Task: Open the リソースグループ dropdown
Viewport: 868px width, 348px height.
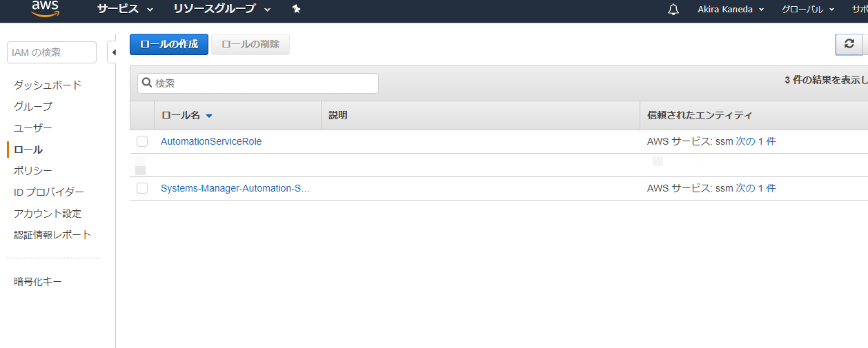Action: coord(221,9)
